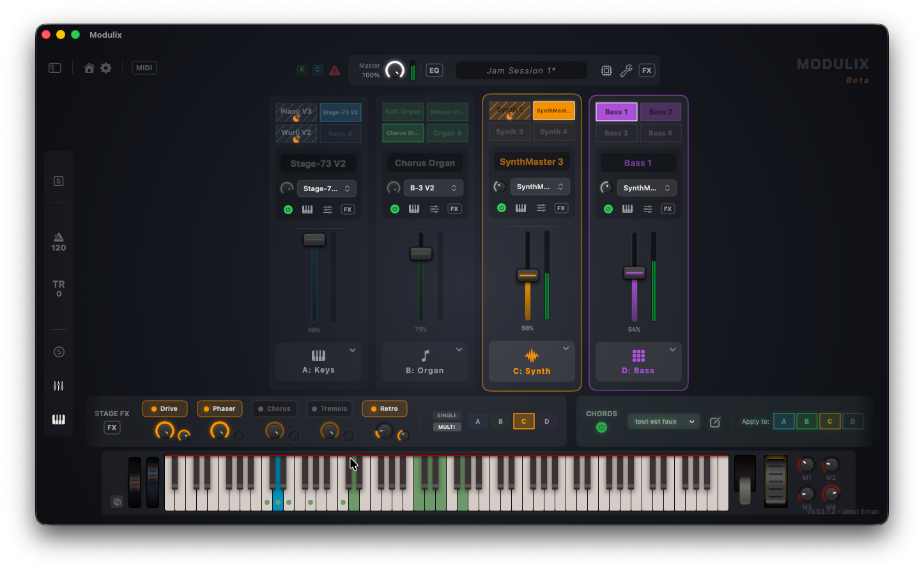Open the B-3 V2 instrument dropdown
The height and width of the screenshot is (572, 924).
pos(433,188)
